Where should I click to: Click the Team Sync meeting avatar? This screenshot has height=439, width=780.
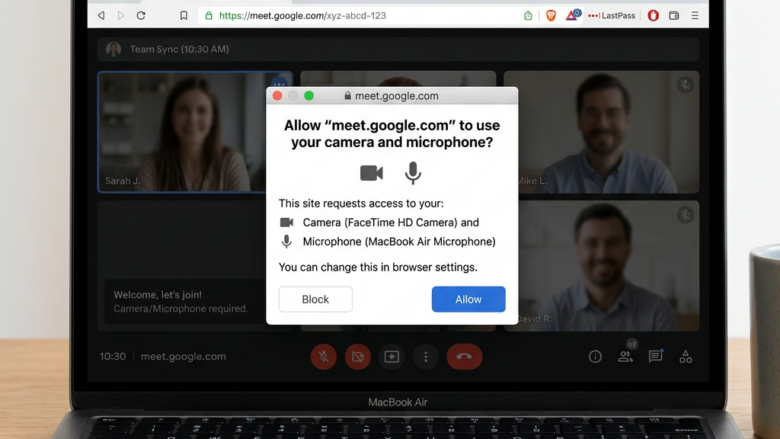pos(113,49)
